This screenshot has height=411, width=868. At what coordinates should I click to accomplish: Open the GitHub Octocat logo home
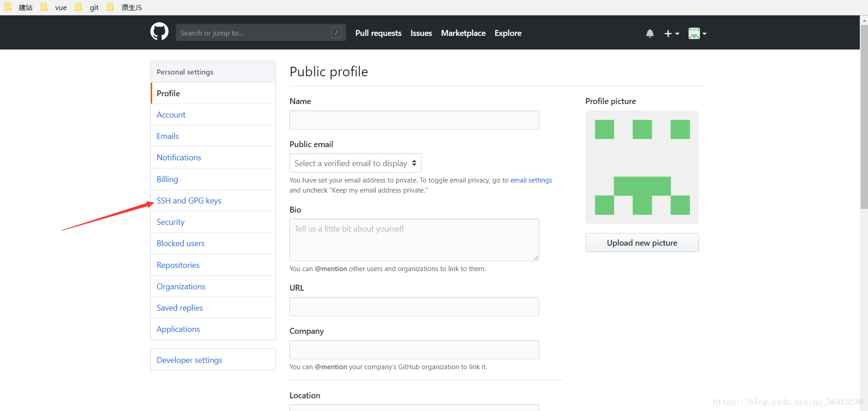click(x=159, y=32)
